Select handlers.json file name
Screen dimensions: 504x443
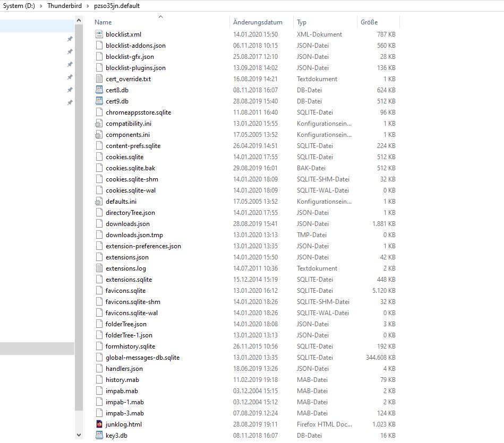(x=124, y=369)
